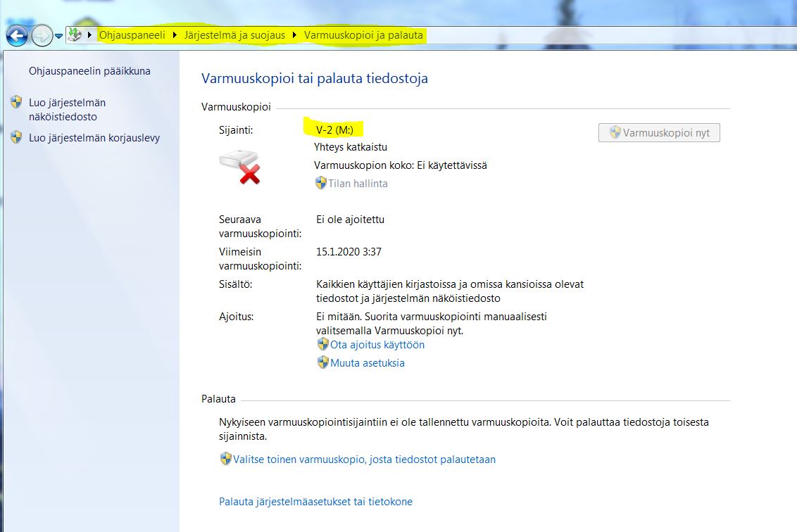Click shield icon beside Luo järjestelmän korjauslevy
This screenshot has height=532, width=797.
pyautogui.click(x=16, y=137)
